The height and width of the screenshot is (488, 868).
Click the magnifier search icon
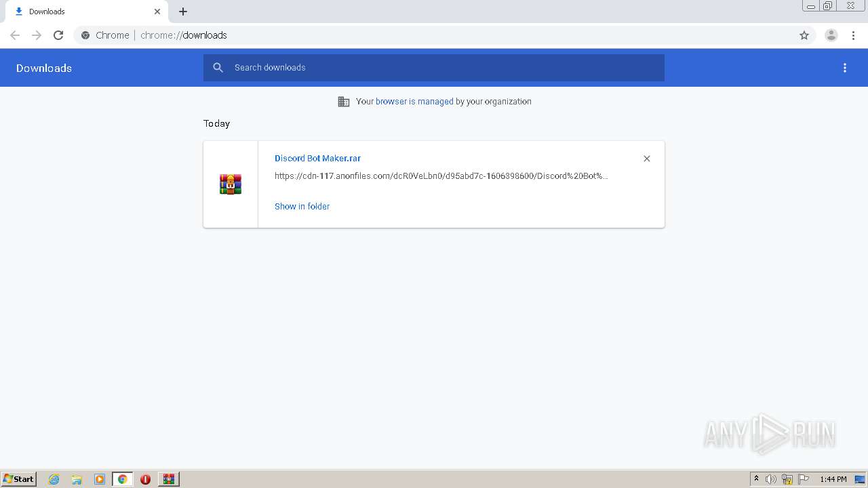tap(218, 68)
